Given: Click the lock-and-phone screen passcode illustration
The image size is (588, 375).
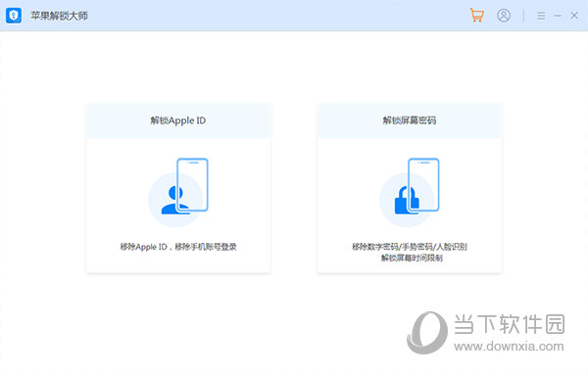Looking at the screenshot, I should point(410,192).
